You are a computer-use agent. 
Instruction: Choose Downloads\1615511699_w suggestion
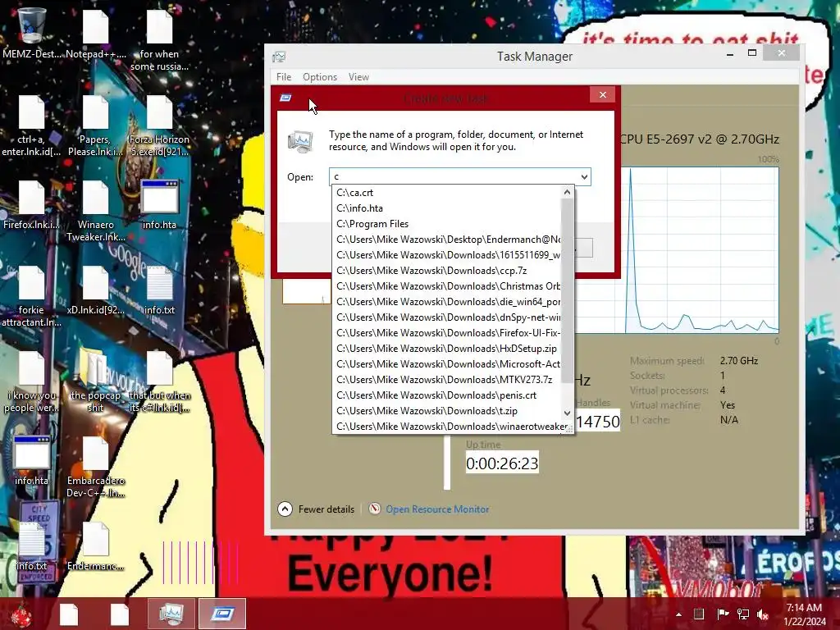pyautogui.click(x=447, y=254)
